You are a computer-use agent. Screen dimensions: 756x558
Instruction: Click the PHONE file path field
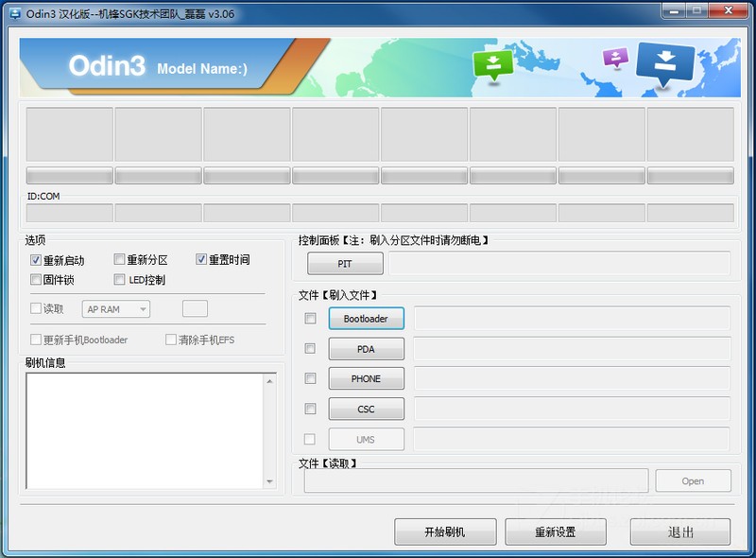click(x=573, y=378)
